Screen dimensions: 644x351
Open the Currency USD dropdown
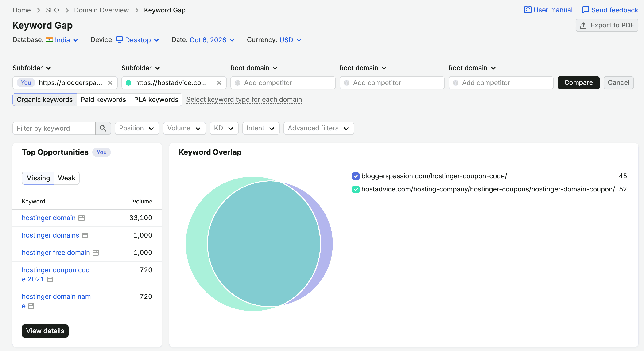click(291, 40)
